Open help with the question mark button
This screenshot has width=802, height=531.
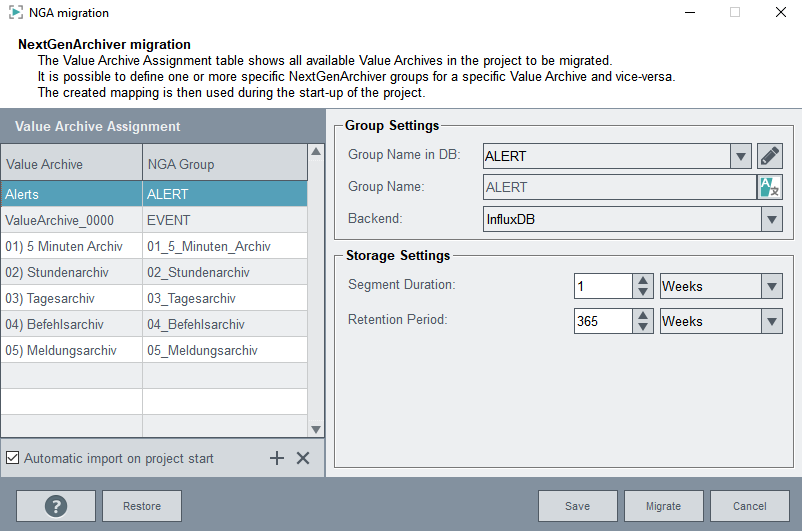(56, 506)
